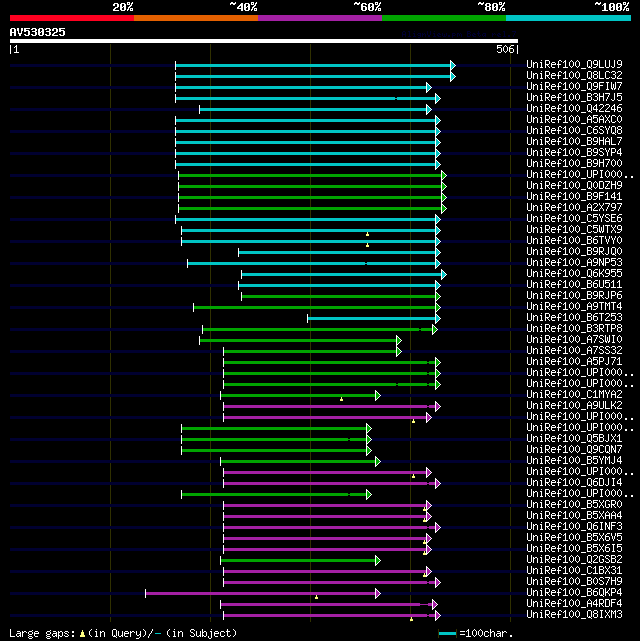Click the arrowhead ending the A7SWI0 alignment

(399, 341)
